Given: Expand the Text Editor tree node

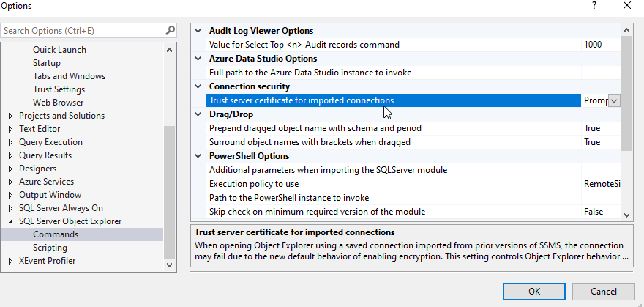Looking at the screenshot, I should point(10,129).
